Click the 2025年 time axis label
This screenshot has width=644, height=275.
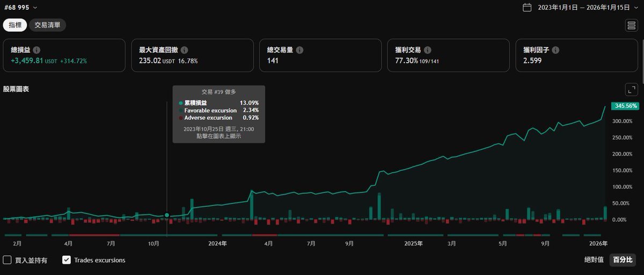click(x=414, y=243)
